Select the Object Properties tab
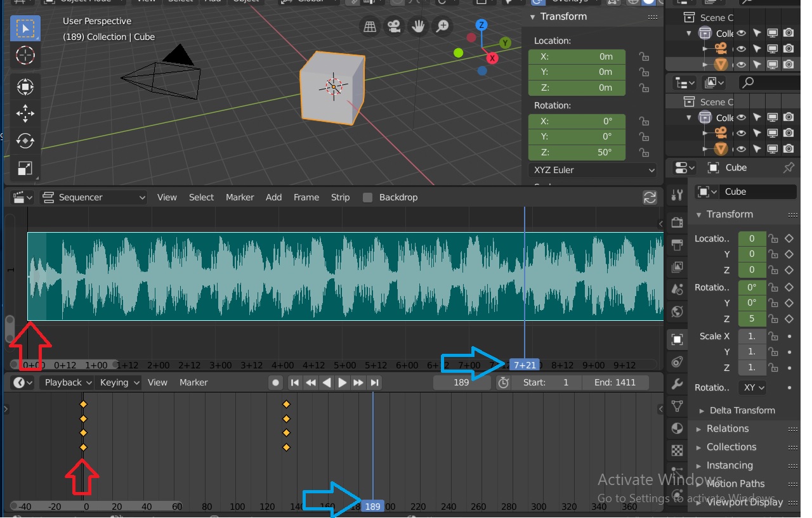The height and width of the screenshot is (518, 812). 676,339
